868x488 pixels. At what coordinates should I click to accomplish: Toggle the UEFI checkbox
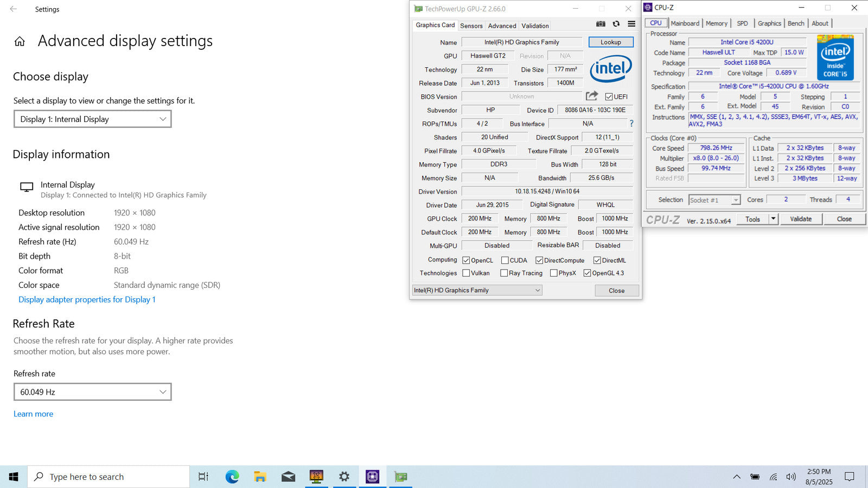(609, 97)
